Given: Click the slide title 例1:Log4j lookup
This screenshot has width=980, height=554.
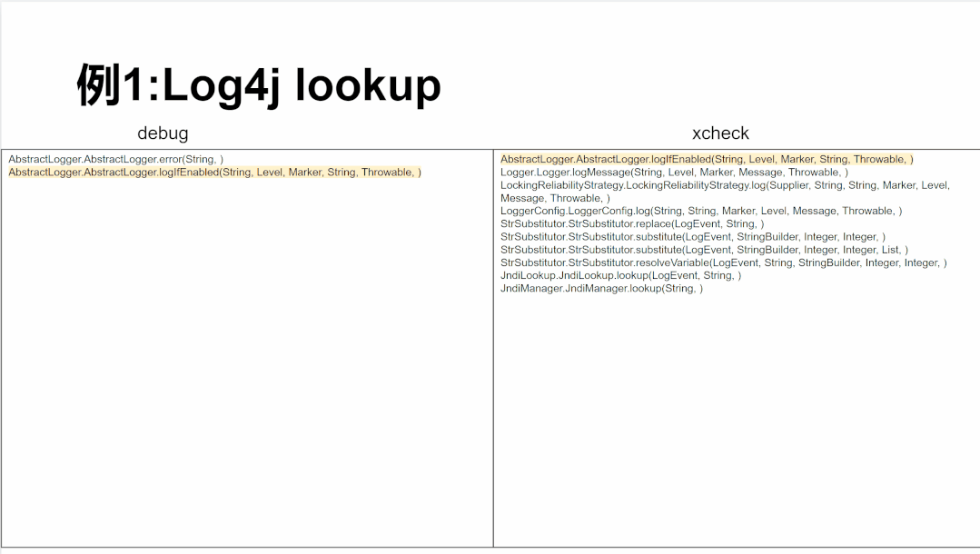Looking at the screenshot, I should pos(259,85).
